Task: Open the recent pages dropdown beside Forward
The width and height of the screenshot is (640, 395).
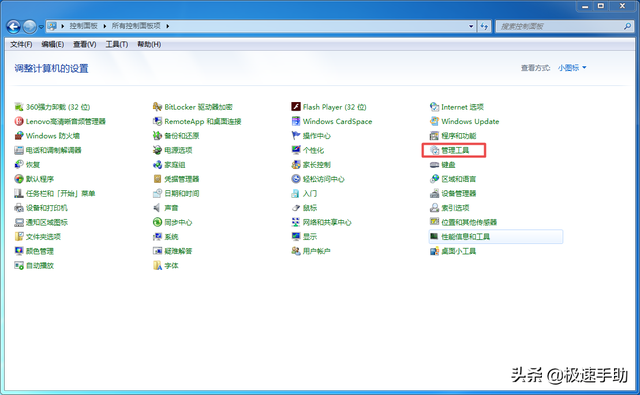Action: coord(41,27)
